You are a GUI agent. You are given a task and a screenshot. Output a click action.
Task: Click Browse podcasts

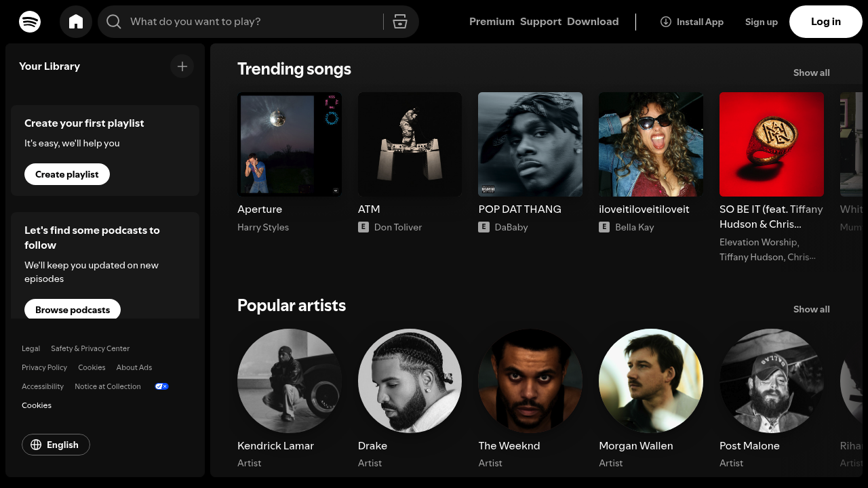73,310
